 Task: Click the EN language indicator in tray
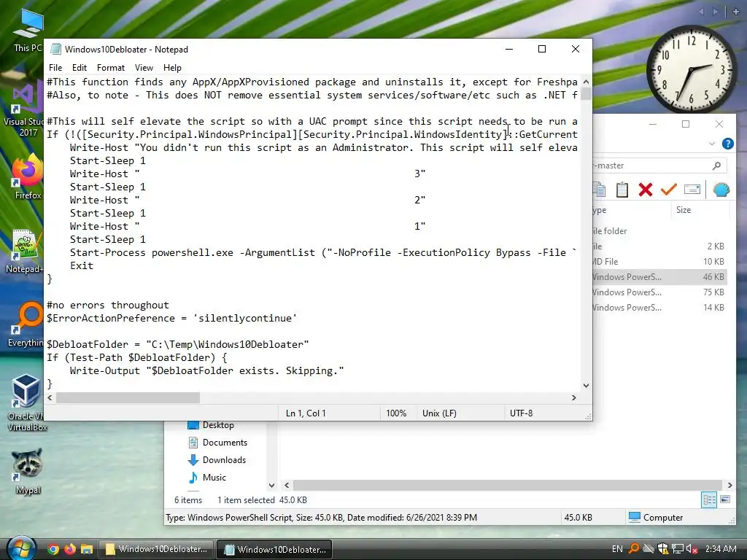[x=617, y=549]
